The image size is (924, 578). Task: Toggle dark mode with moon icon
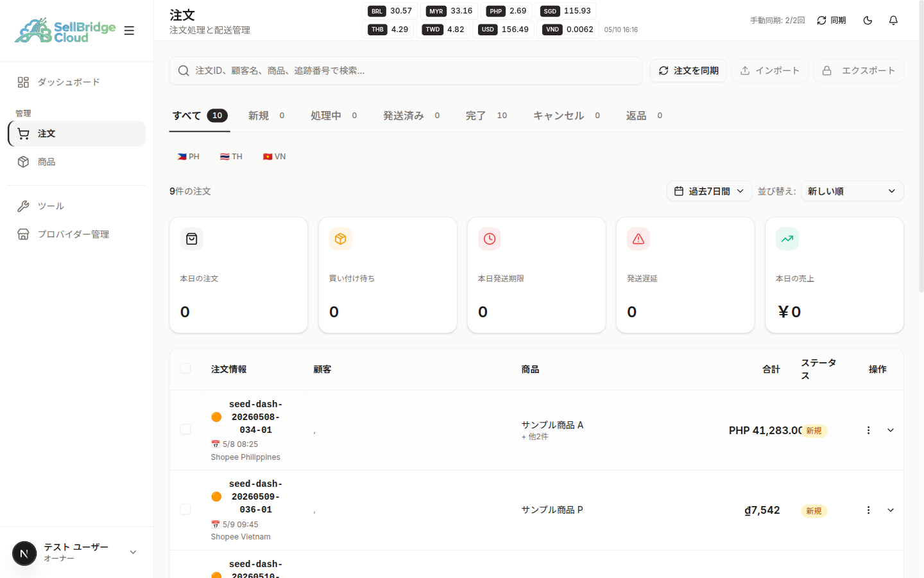click(x=868, y=21)
